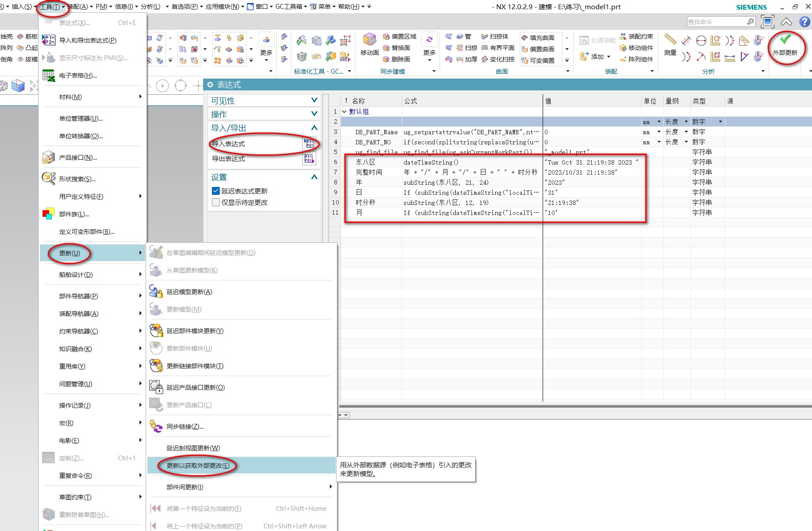Select 更新以获取外部更改(E) menu item

(241, 466)
